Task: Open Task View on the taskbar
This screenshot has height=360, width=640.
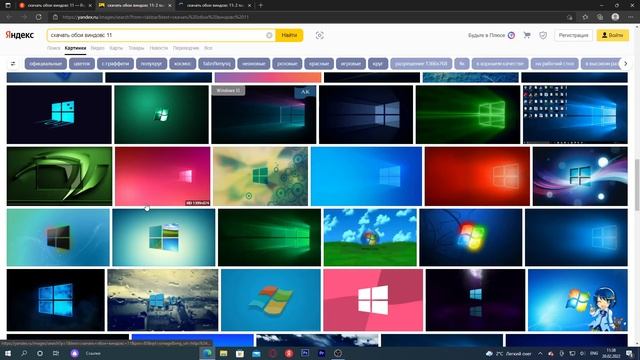Action: coord(56,353)
